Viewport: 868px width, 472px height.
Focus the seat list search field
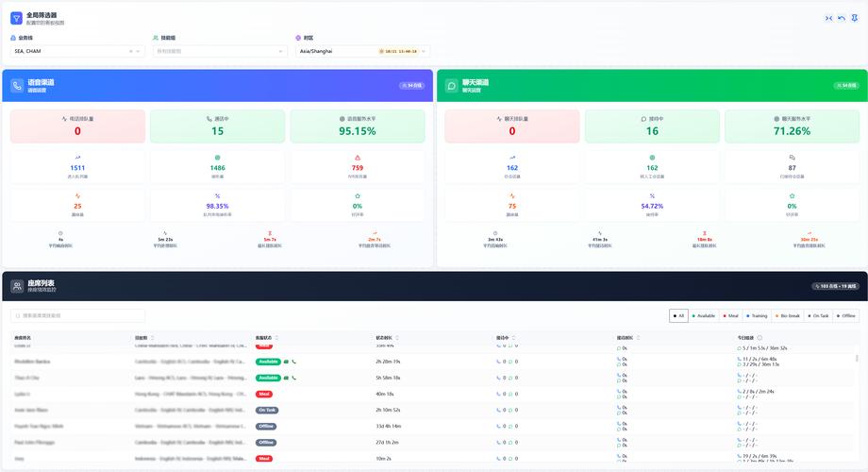pos(77,316)
